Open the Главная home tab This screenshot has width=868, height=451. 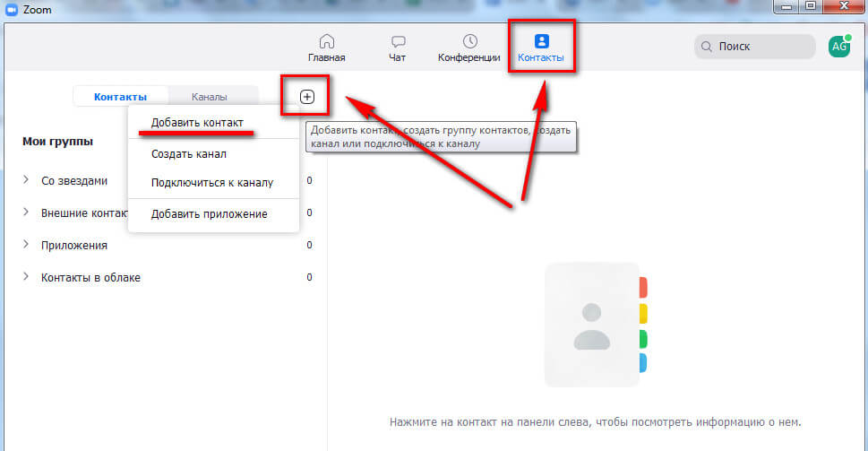(x=327, y=48)
